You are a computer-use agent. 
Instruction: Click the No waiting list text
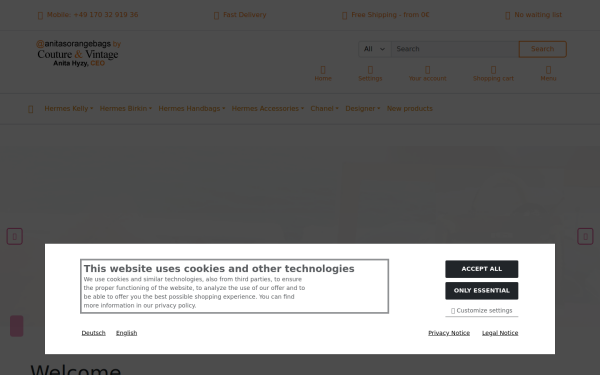(x=538, y=15)
